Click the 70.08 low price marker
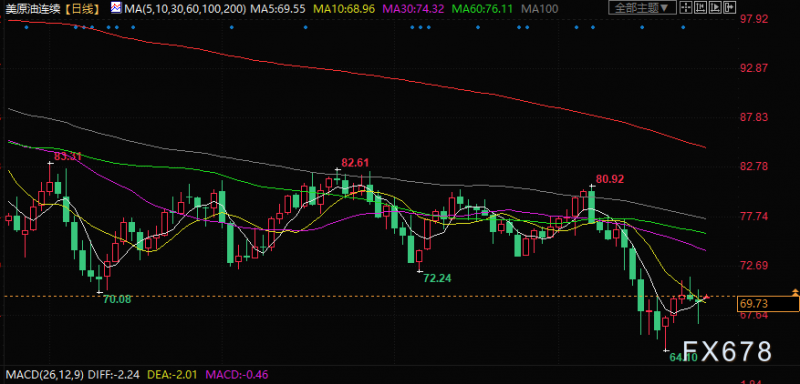 [117, 299]
